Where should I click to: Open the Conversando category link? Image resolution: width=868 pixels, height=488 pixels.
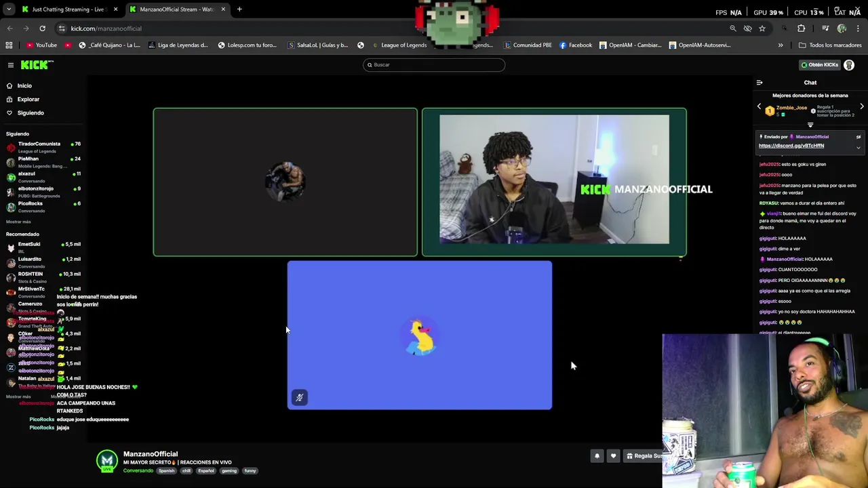tap(138, 470)
